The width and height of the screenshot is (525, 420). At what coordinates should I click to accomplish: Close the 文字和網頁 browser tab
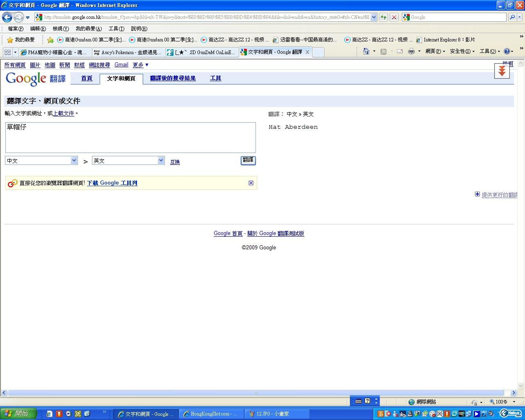[307, 52]
